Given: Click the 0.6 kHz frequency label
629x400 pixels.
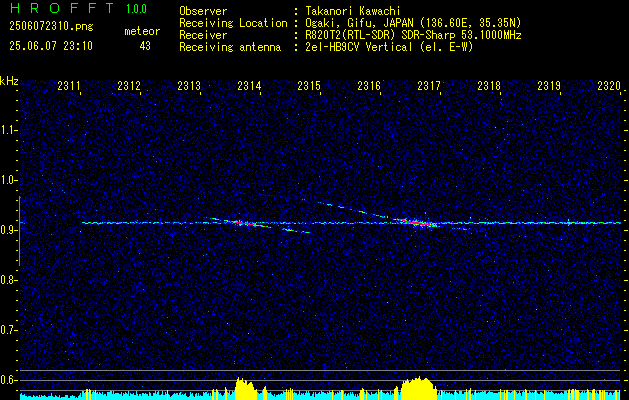Looking at the screenshot, I should click(x=8, y=380).
